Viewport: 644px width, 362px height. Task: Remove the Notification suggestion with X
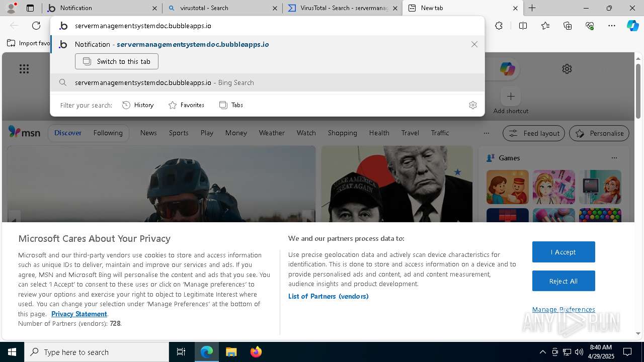[x=474, y=44]
